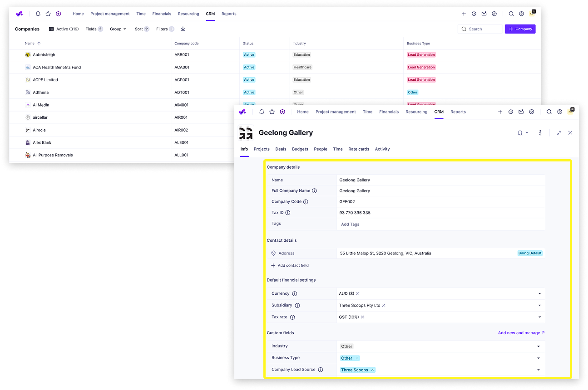Click the Tax ID value 93 770 396 335
This screenshot has height=390, width=588.
[x=355, y=213]
